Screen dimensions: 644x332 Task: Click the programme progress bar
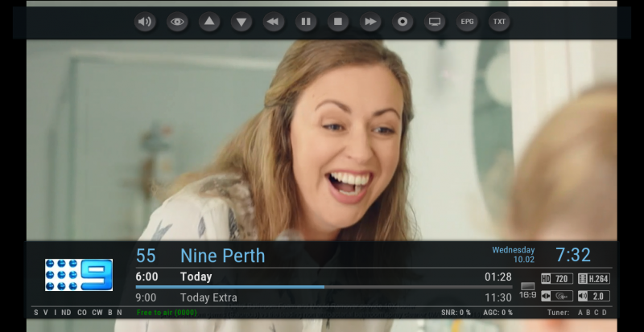coord(323,286)
